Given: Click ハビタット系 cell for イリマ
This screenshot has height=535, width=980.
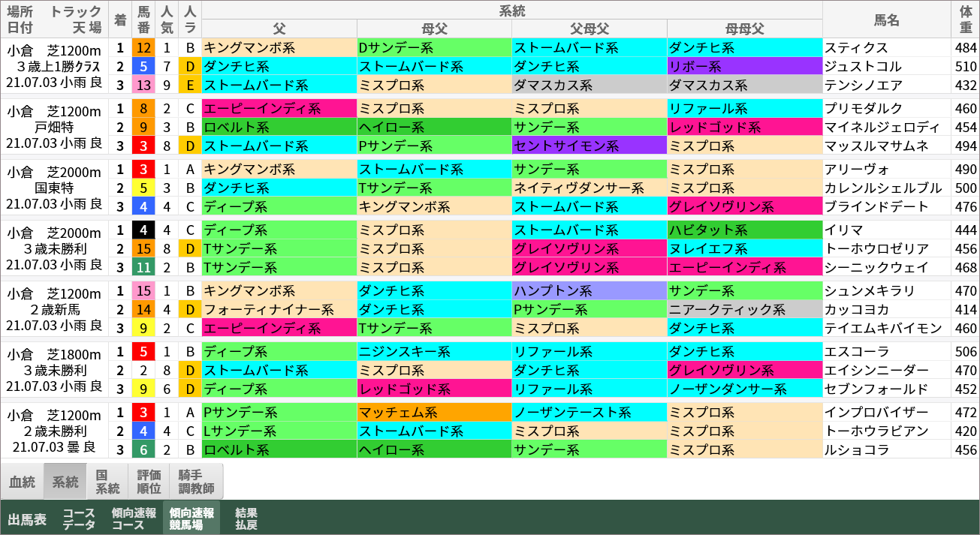Looking at the screenshot, I should coord(745,230).
